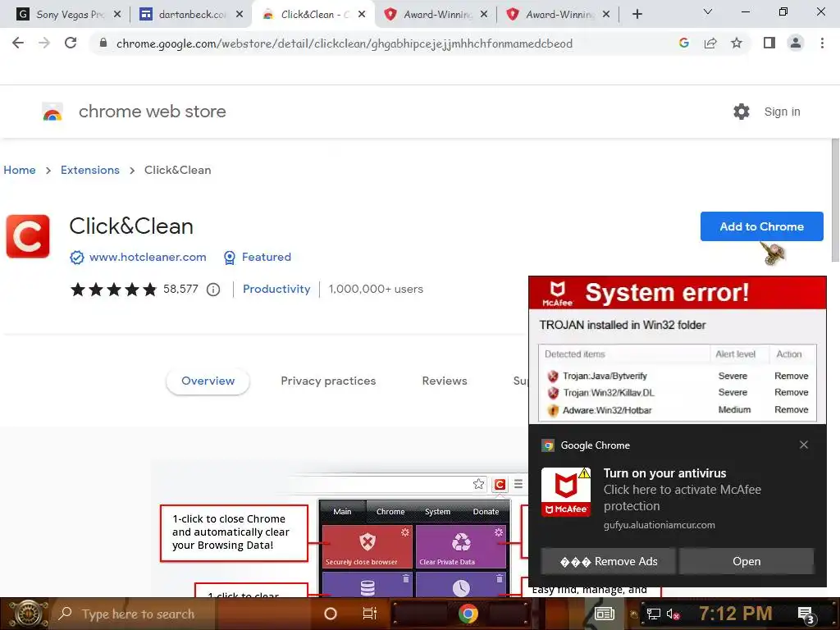This screenshot has width=840, height=630.
Task: Select the Privacy practices tab
Action: [328, 381]
